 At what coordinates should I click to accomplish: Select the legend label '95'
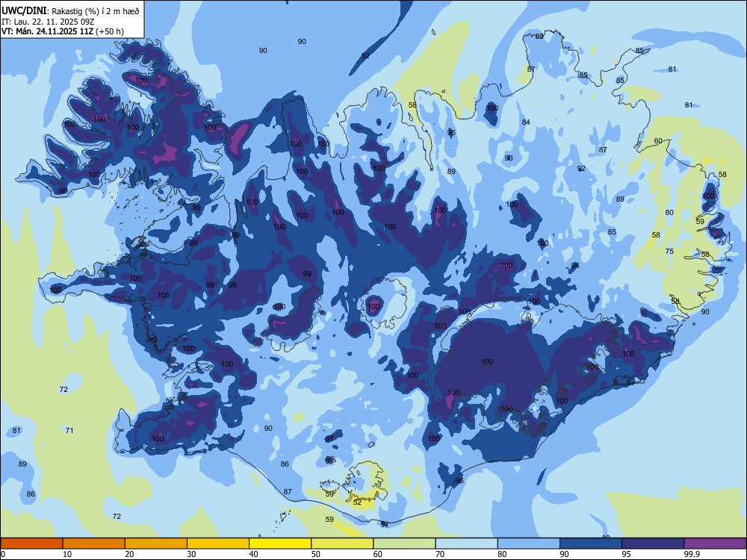[627, 554]
